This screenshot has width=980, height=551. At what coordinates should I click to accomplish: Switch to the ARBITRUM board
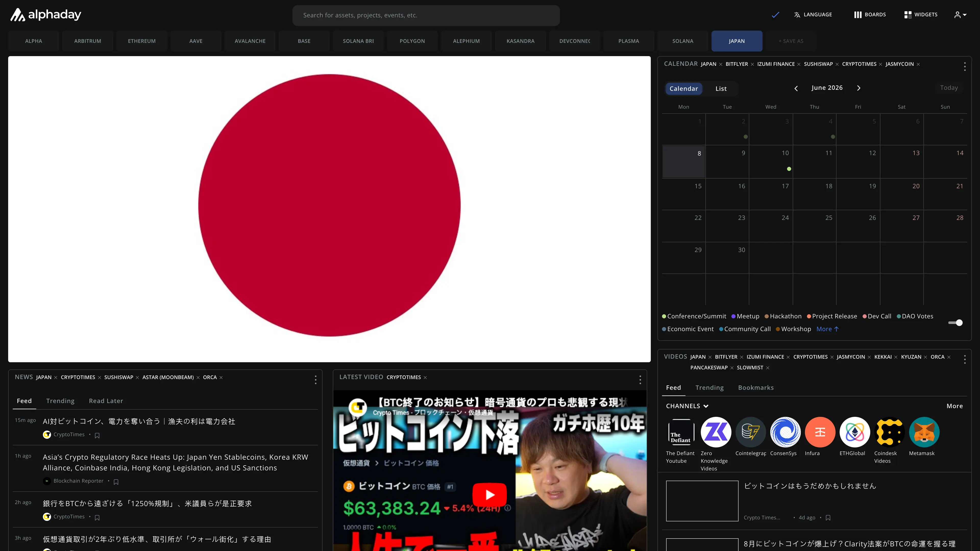[88, 41]
